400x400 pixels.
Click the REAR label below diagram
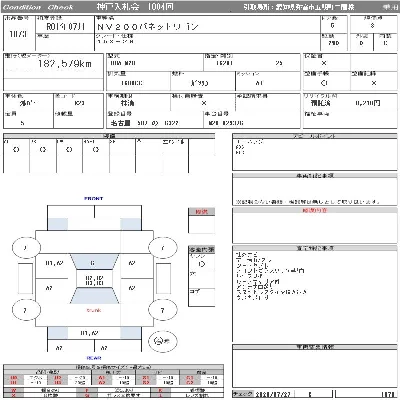pyautogui.click(x=94, y=358)
